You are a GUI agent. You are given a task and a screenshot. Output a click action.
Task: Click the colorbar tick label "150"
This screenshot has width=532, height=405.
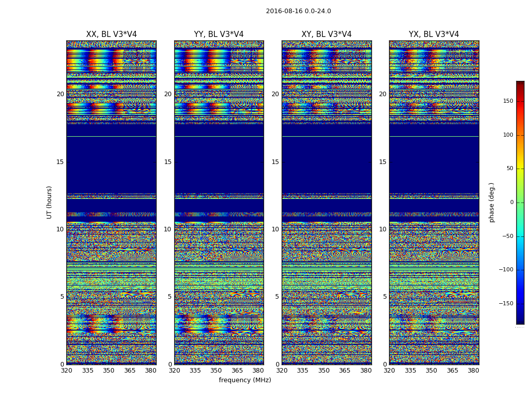click(508, 101)
